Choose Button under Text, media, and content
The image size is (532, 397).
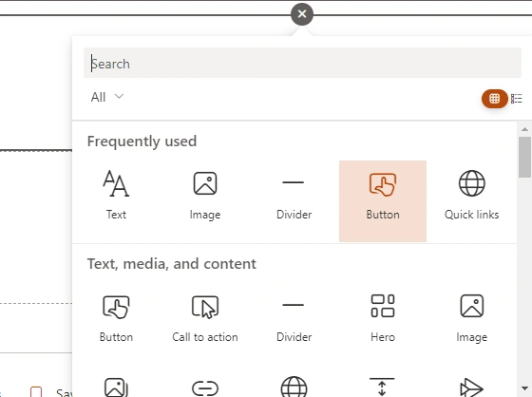[x=116, y=319]
